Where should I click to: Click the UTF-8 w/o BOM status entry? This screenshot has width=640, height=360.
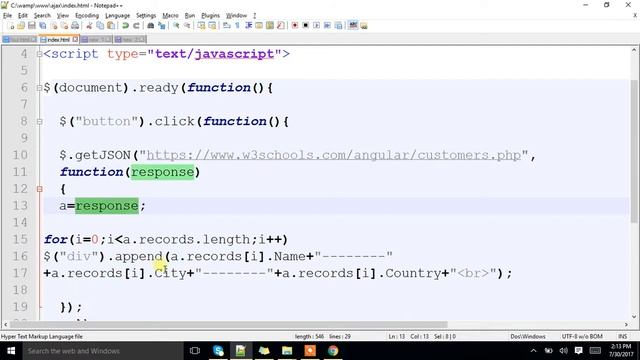(x=582, y=336)
